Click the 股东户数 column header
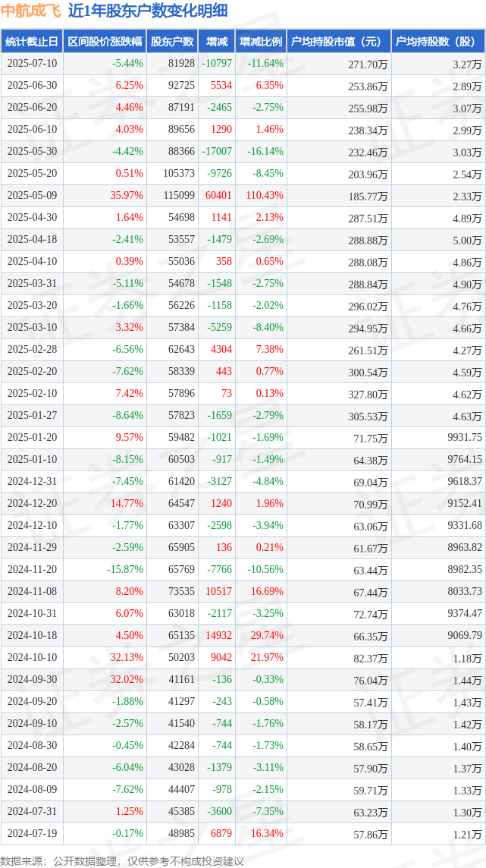 click(172, 42)
